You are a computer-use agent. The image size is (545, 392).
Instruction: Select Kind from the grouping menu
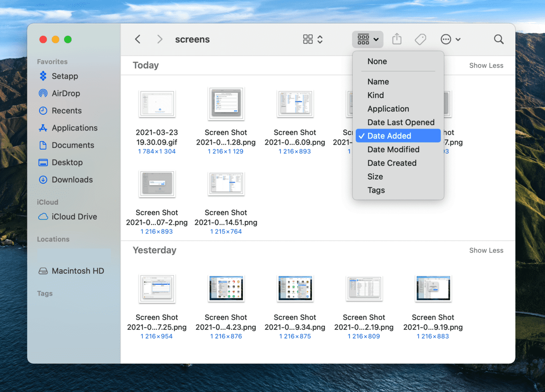376,95
